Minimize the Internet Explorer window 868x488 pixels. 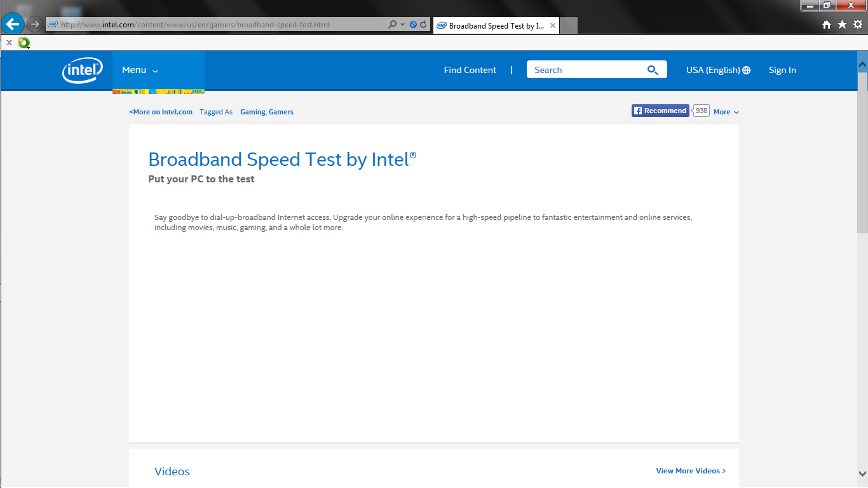click(810, 6)
